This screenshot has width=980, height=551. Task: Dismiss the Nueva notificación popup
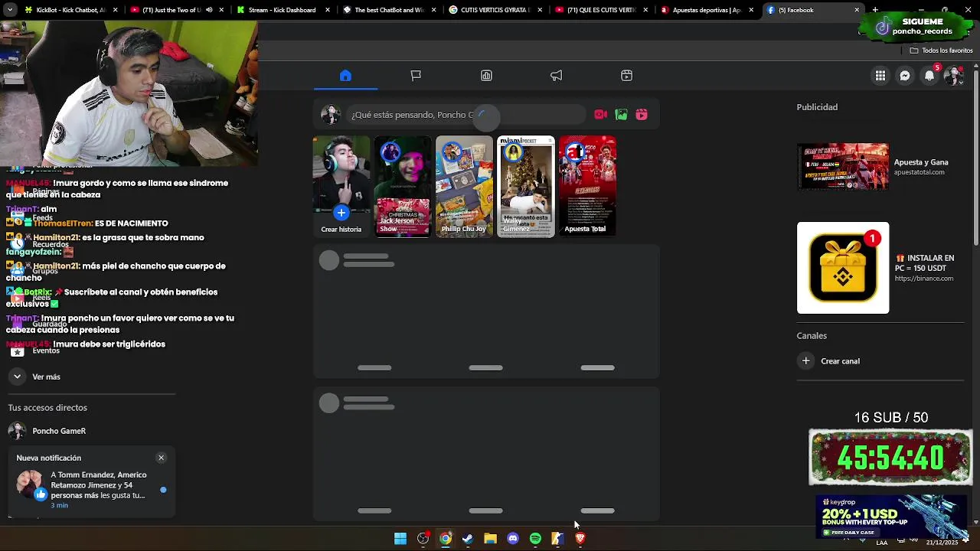(161, 458)
